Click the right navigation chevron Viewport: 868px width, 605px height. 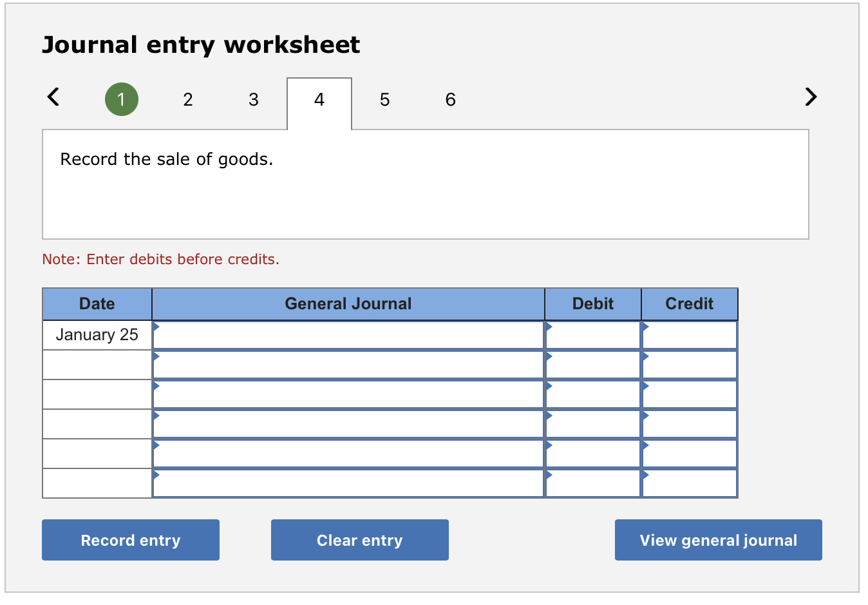811,97
